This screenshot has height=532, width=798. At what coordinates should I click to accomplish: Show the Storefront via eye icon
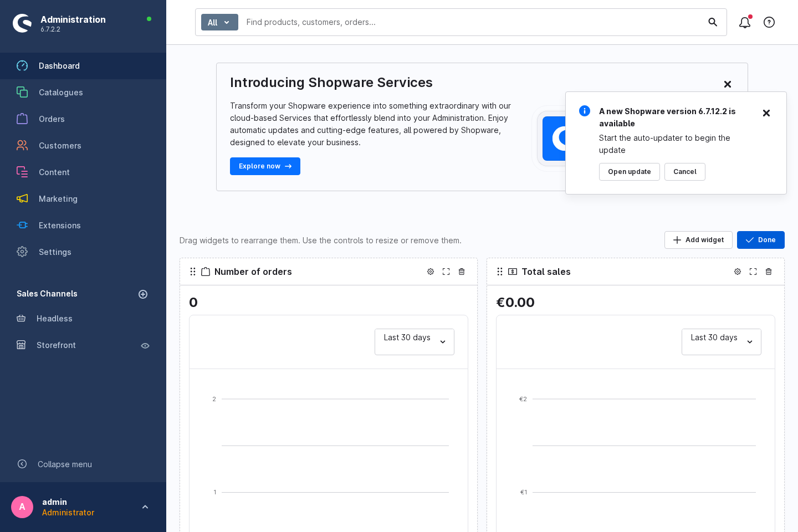pos(145,346)
